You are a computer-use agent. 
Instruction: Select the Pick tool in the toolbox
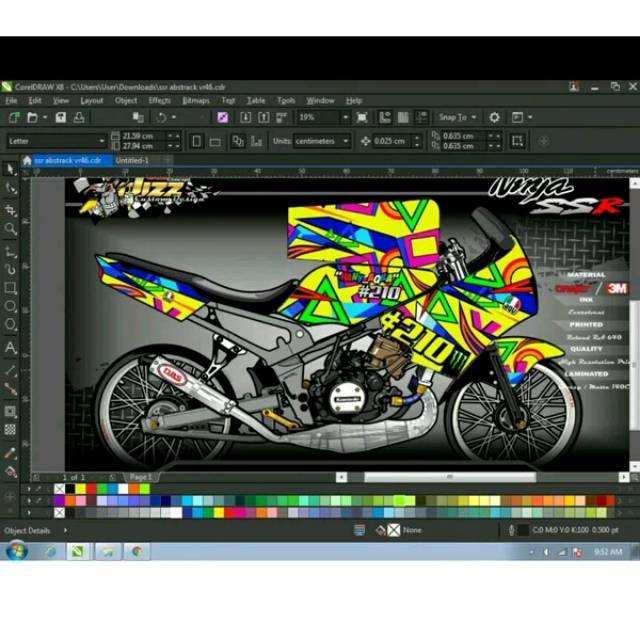coord(10,169)
